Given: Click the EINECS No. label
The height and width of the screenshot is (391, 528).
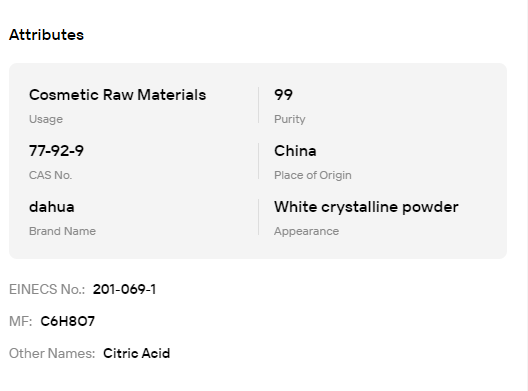Looking at the screenshot, I should [x=47, y=289].
